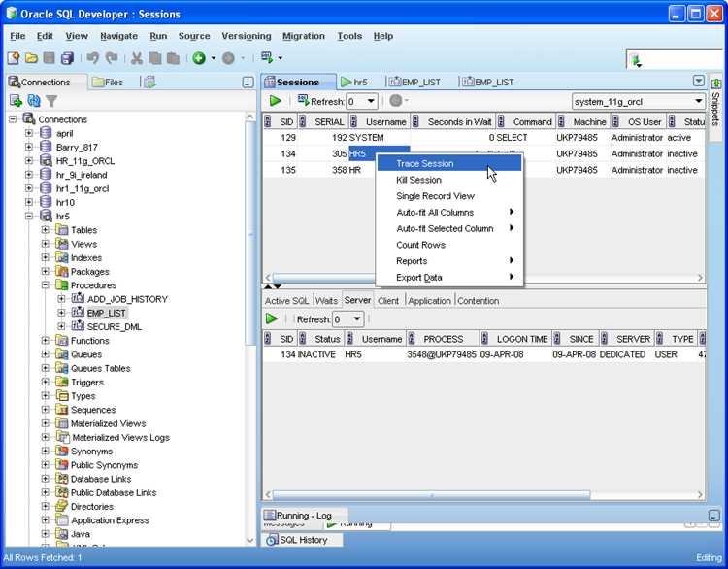Open the Tools menu
This screenshot has width=728, height=569.
point(349,36)
